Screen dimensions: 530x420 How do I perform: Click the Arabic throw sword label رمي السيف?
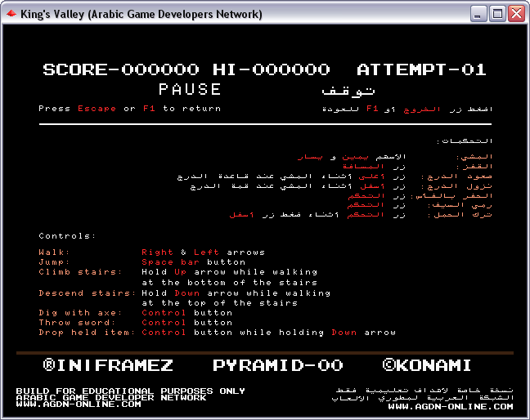(x=460, y=205)
